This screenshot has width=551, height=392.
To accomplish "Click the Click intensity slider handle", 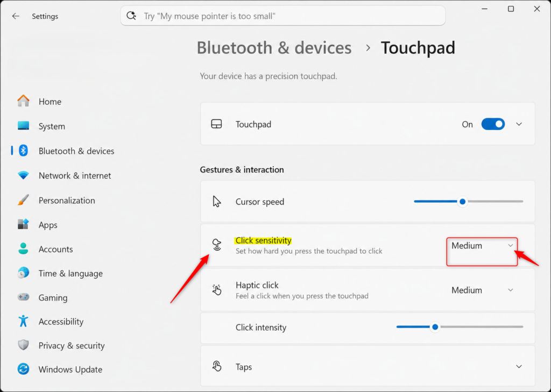I will 435,327.
